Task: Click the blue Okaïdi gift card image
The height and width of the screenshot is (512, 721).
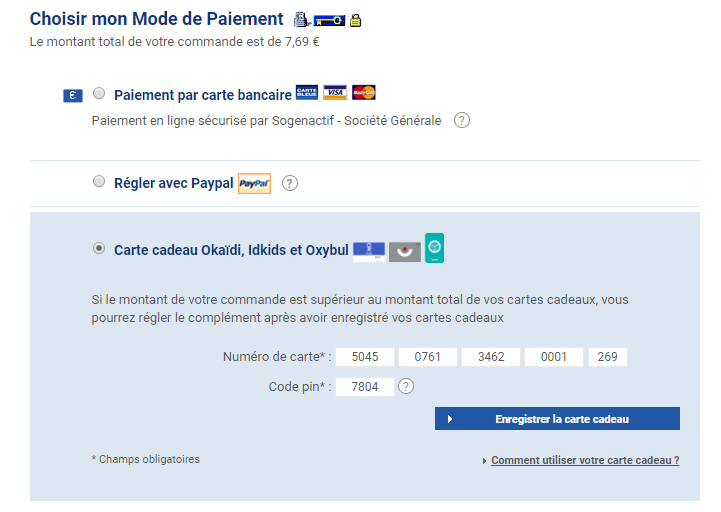Action: point(369,252)
